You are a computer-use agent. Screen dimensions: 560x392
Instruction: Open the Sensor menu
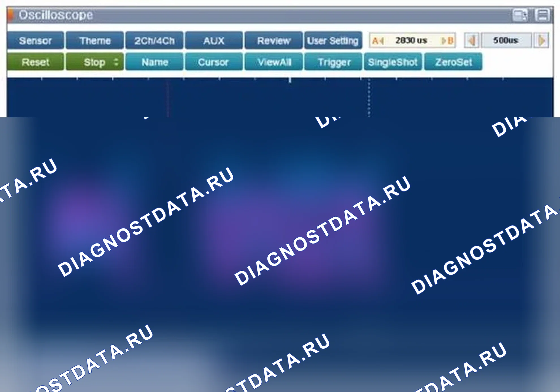(x=36, y=41)
